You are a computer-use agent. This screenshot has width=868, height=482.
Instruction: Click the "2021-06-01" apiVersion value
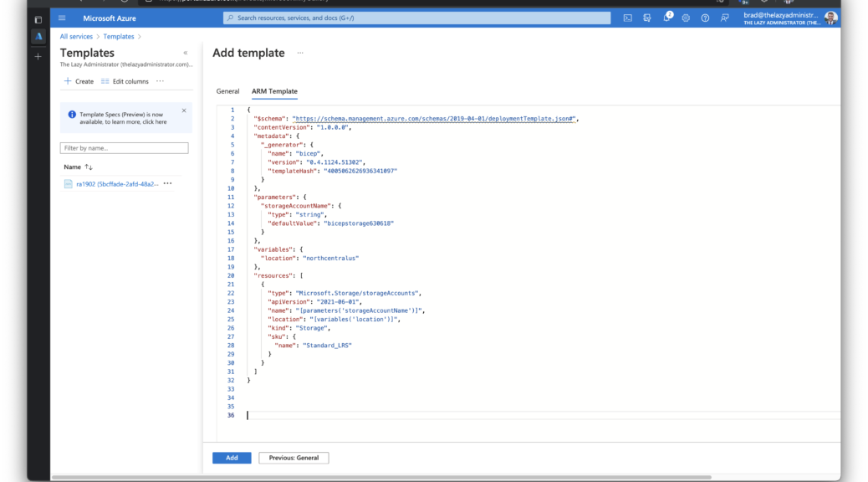[x=339, y=302]
